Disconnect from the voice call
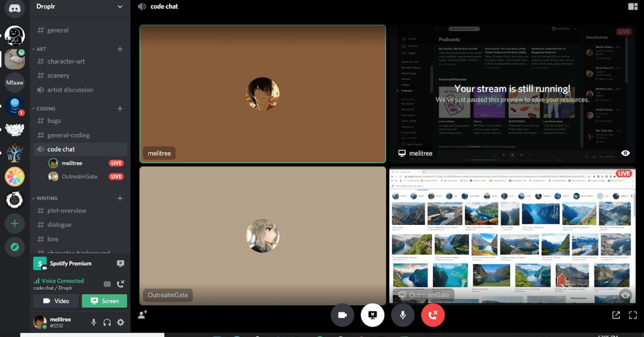This screenshot has width=644, height=337. 433,316
